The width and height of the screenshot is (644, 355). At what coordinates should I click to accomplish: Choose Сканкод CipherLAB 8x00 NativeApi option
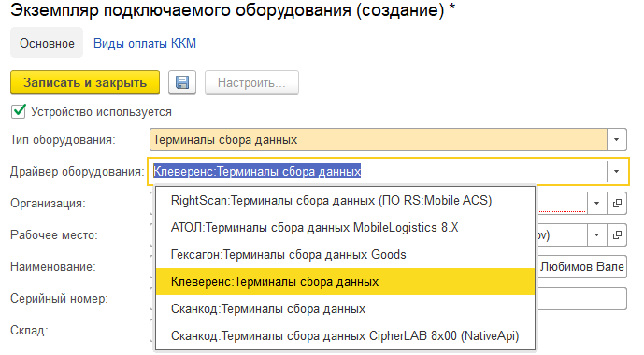(x=345, y=335)
